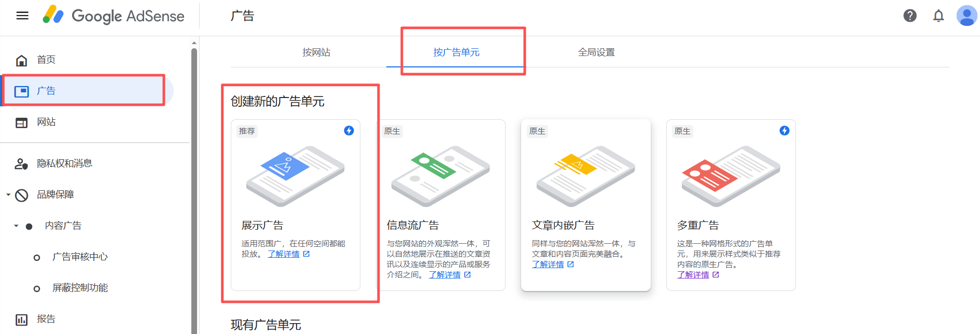Open the notifications bell
The image size is (980, 334).
tap(938, 16)
